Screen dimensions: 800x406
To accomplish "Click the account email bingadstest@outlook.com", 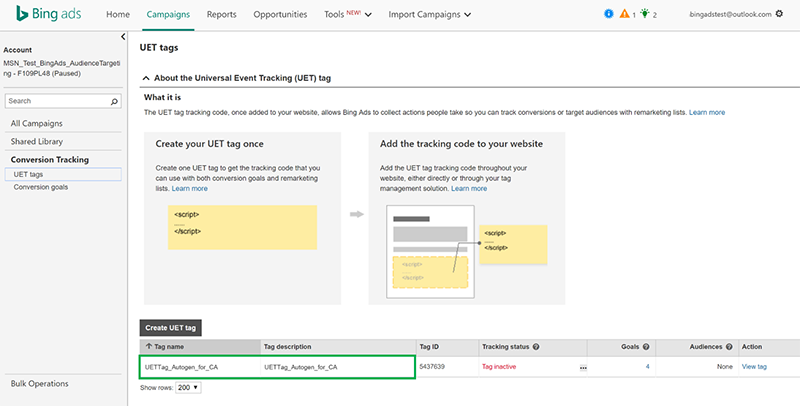I will click(x=731, y=14).
